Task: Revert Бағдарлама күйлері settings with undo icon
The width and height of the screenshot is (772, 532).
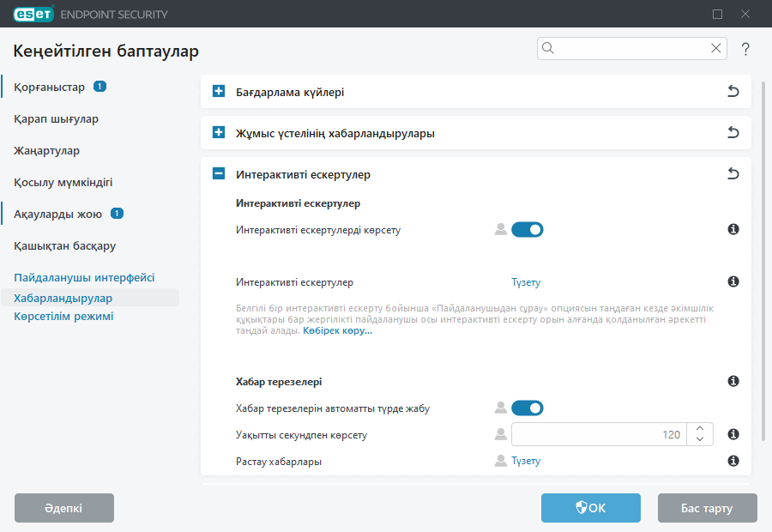Action: pyautogui.click(x=733, y=91)
